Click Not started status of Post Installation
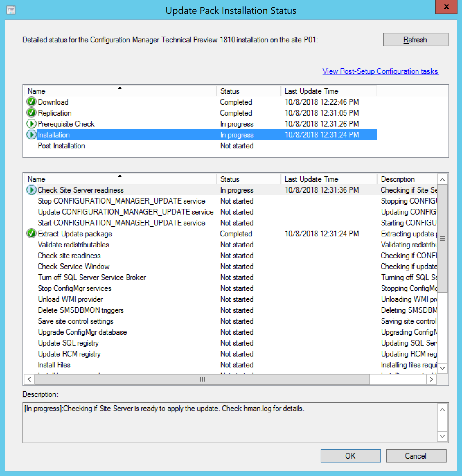This screenshot has height=476, width=462. coord(237,146)
